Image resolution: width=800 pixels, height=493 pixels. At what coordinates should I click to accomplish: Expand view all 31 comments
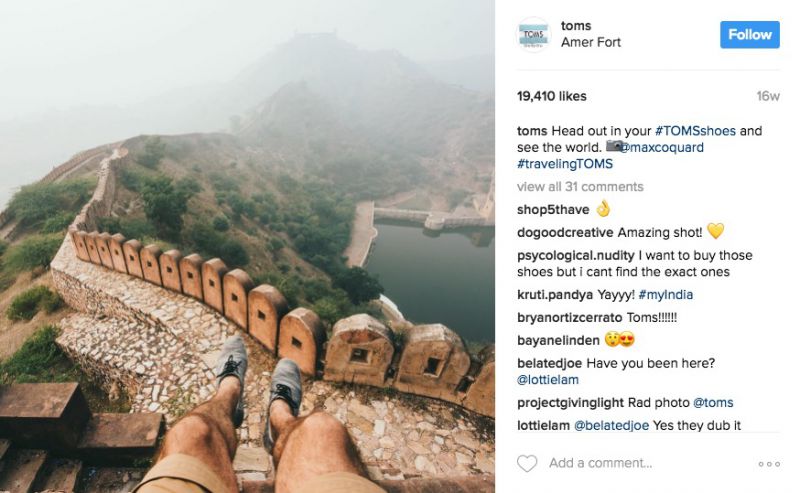(580, 187)
